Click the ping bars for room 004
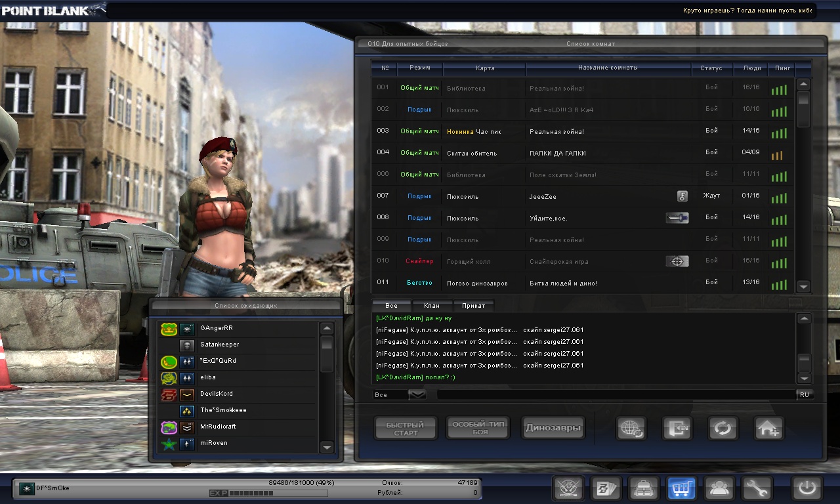Image resolution: width=840 pixels, height=504 pixels. [x=777, y=156]
